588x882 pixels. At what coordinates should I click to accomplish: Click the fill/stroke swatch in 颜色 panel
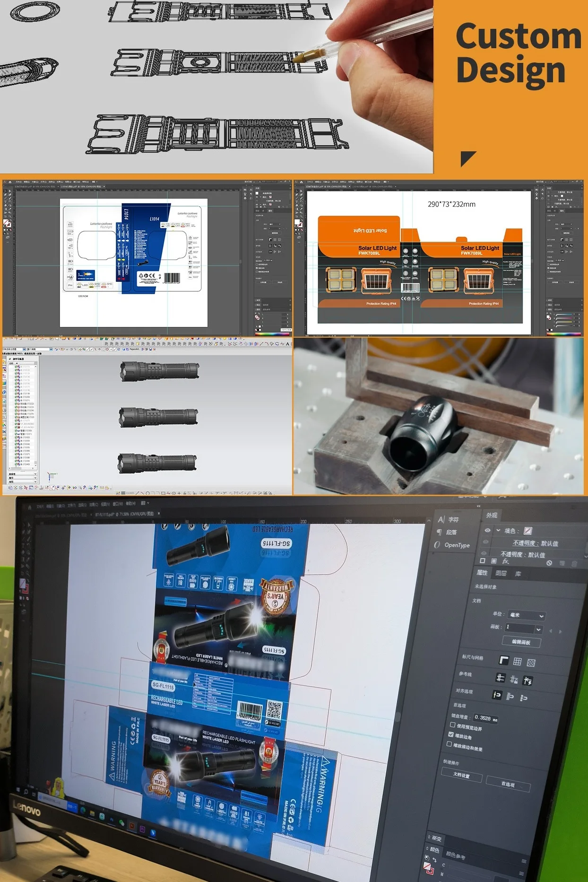428,869
